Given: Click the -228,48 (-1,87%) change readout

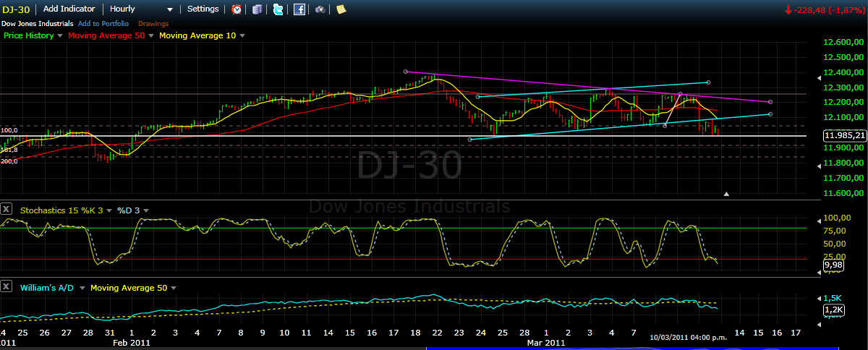Looking at the screenshot, I should 830,10.
